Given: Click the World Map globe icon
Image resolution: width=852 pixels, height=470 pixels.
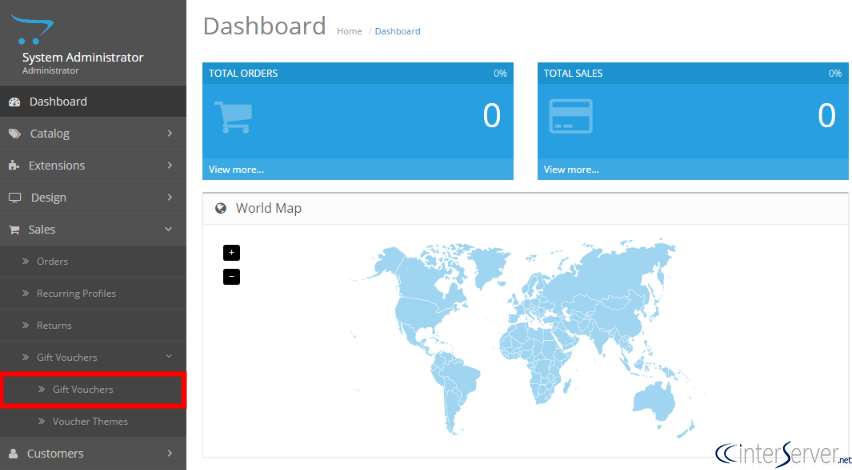Looking at the screenshot, I should [221, 208].
